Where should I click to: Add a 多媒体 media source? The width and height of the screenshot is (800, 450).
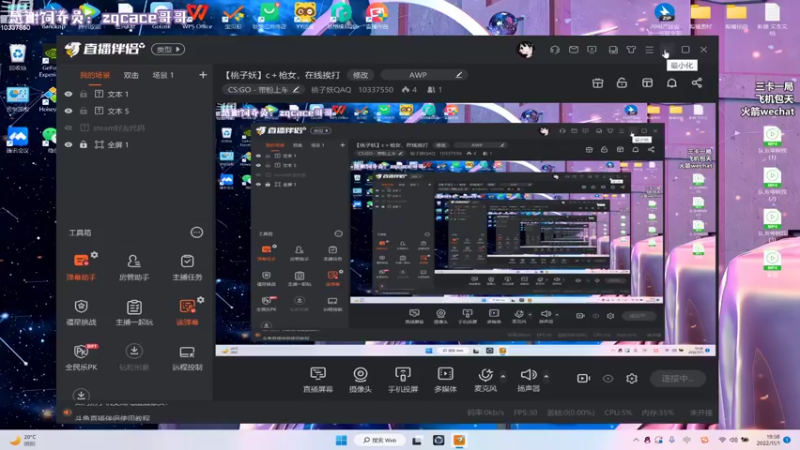[445, 380]
